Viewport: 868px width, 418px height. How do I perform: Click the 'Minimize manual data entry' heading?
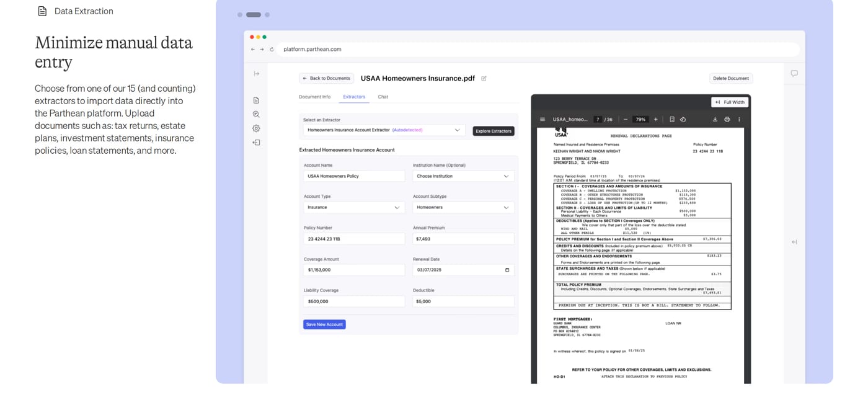(x=114, y=52)
